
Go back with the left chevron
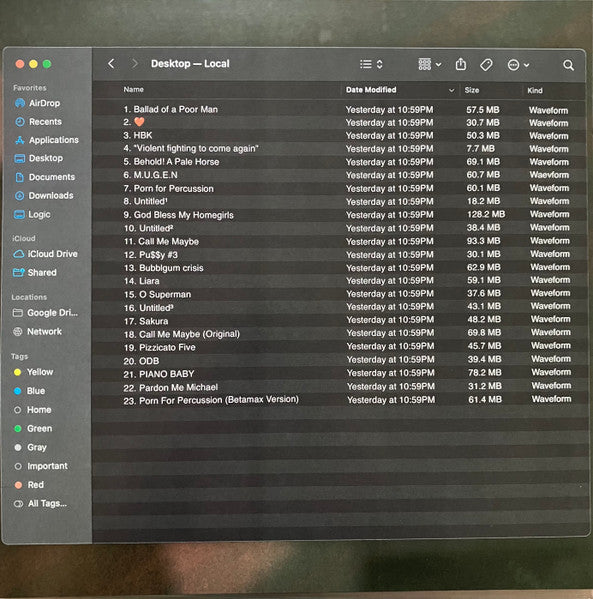[x=111, y=63]
